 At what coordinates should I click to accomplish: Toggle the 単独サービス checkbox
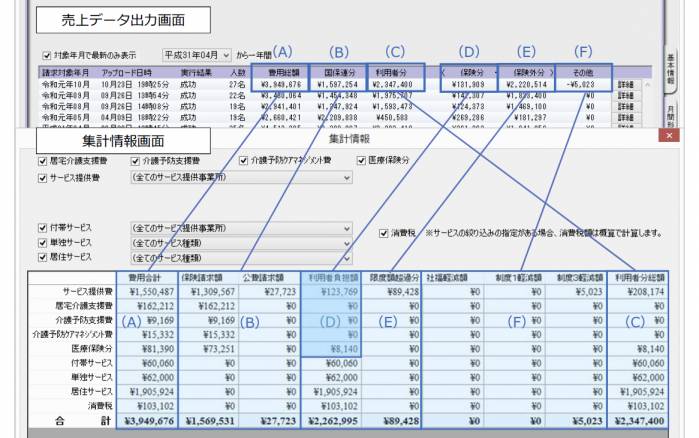(42, 242)
